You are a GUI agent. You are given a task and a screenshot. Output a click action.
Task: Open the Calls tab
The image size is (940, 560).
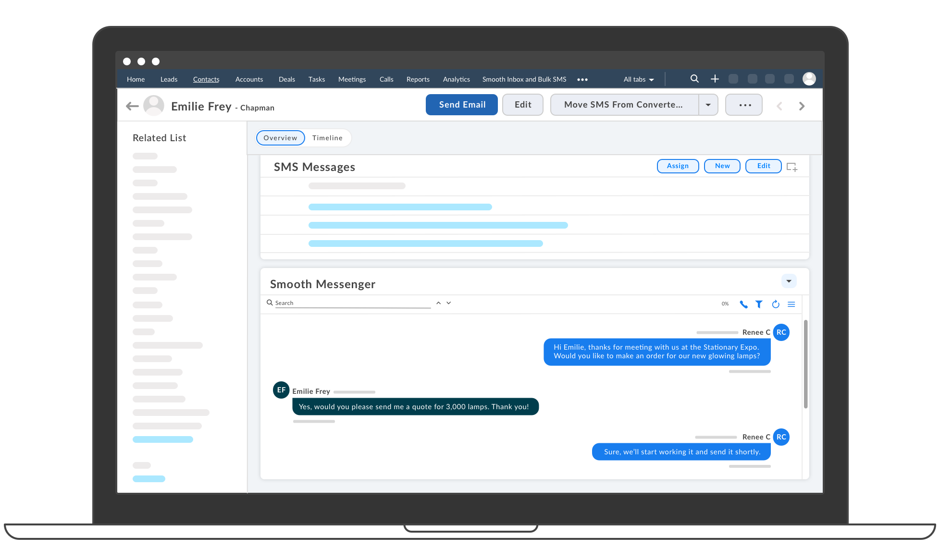386,79
